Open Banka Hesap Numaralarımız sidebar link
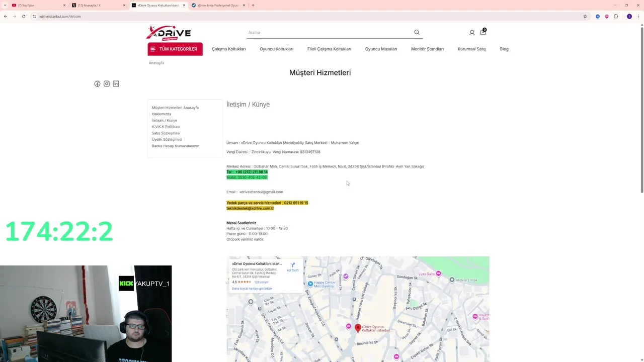This screenshot has height=362, width=644. click(175, 146)
